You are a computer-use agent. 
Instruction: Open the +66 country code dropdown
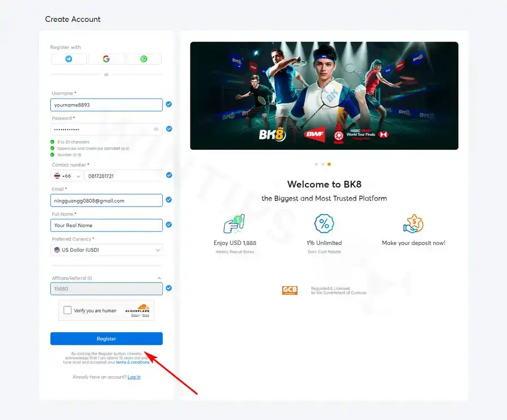coord(67,176)
